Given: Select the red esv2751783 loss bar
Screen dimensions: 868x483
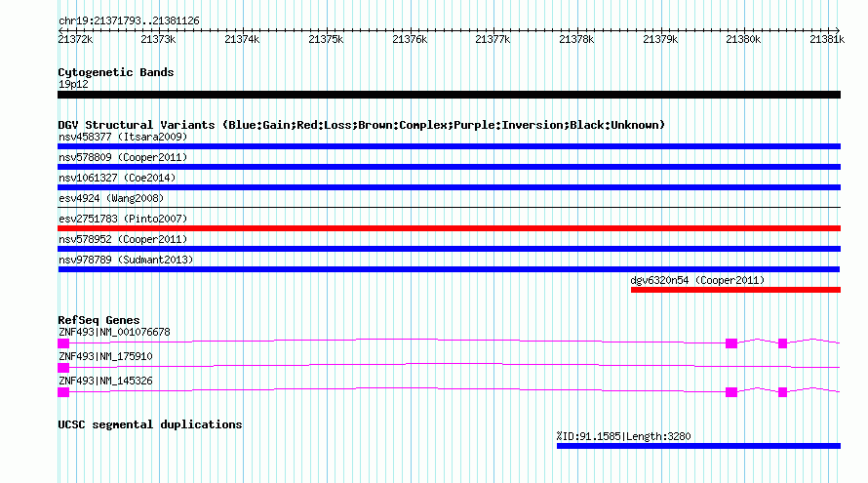Looking at the screenshot, I should click(449, 228).
